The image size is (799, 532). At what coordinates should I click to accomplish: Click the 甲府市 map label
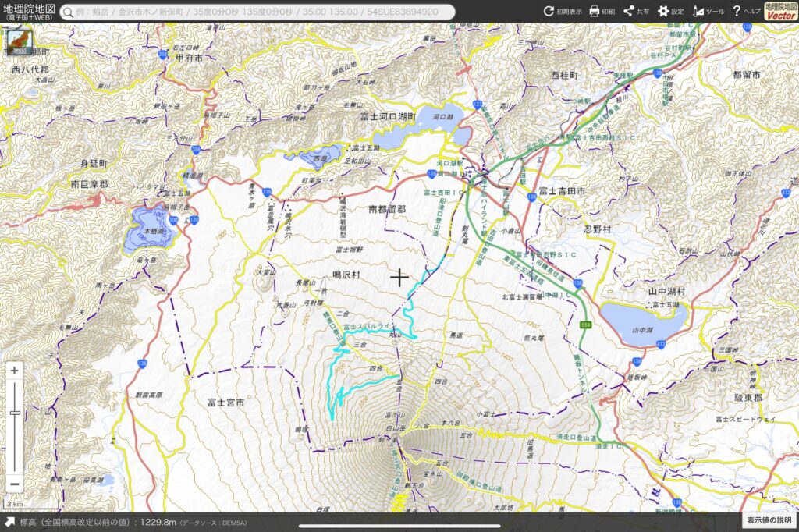tap(189, 58)
